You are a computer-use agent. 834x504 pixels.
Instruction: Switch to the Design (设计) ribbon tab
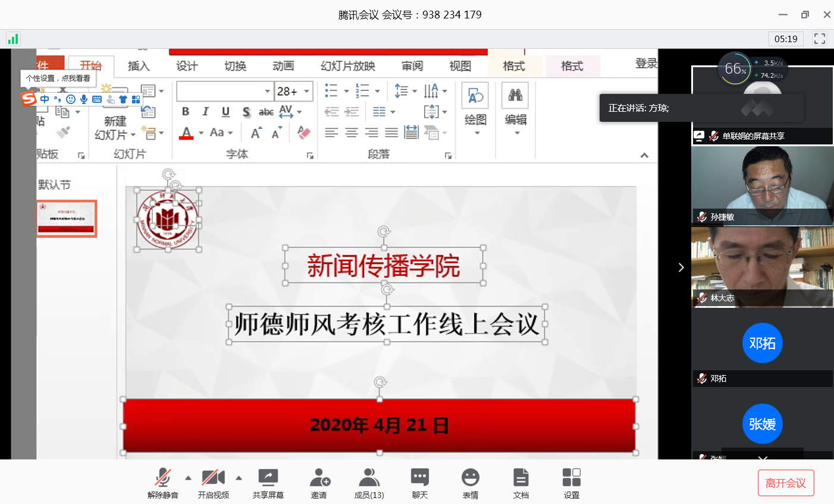187,66
